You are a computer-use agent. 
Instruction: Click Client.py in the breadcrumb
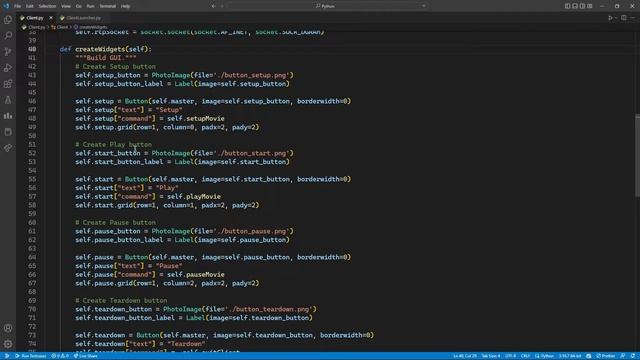tap(36, 27)
